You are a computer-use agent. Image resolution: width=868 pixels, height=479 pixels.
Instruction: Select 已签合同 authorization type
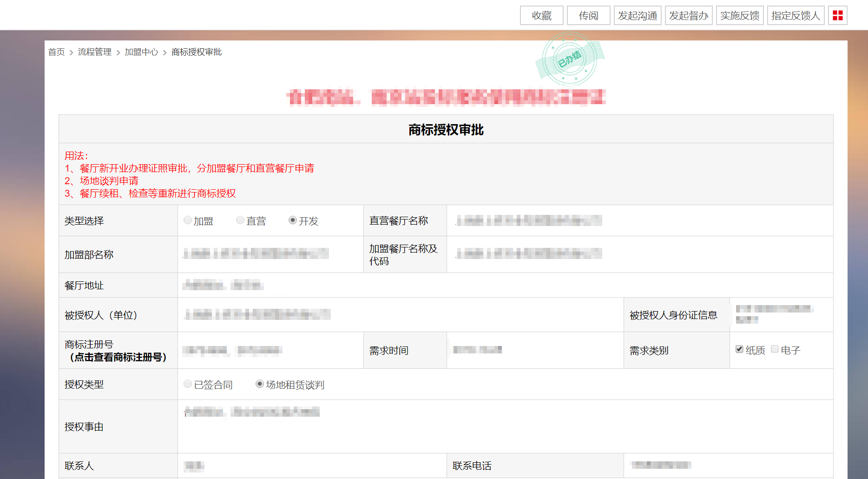(x=188, y=384)
